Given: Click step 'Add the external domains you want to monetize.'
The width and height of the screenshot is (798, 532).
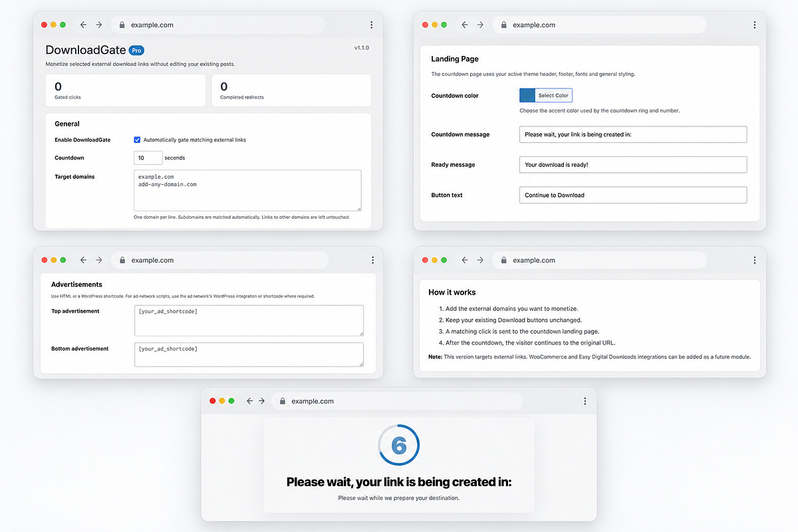Looking at the screenshot, I should coord(511,309).
